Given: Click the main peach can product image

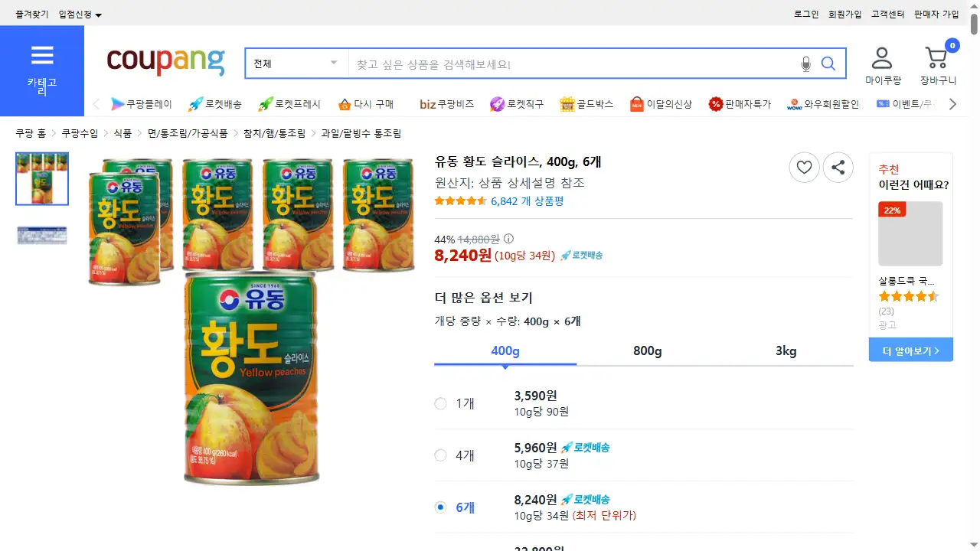Looking at the screenshot, I should [252, 321].
